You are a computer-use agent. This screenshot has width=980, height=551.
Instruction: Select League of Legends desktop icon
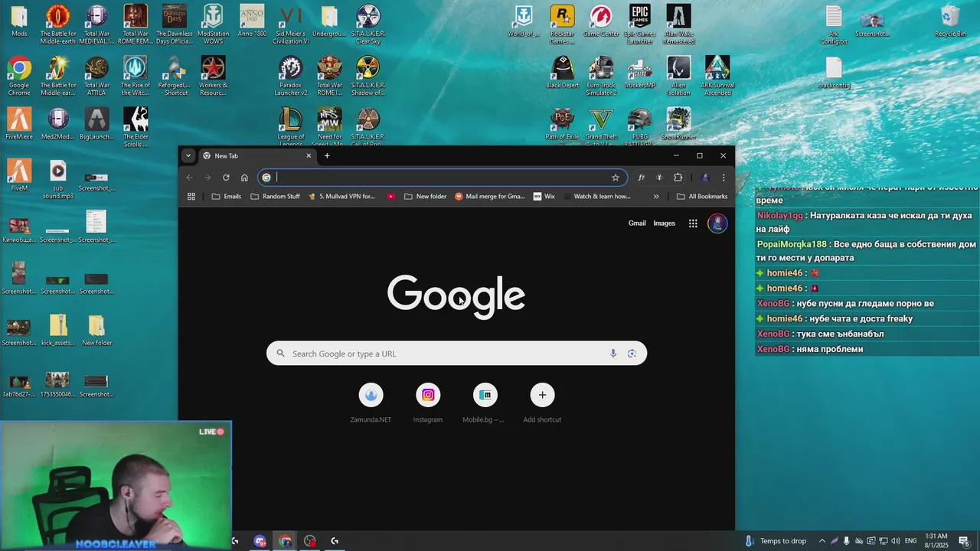point(291,126)
